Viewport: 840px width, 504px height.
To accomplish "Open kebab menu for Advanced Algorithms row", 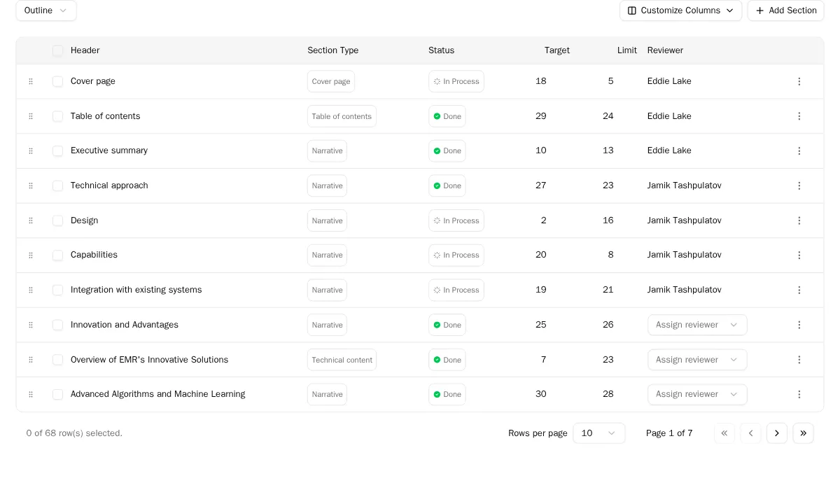I will pos(799,395).
